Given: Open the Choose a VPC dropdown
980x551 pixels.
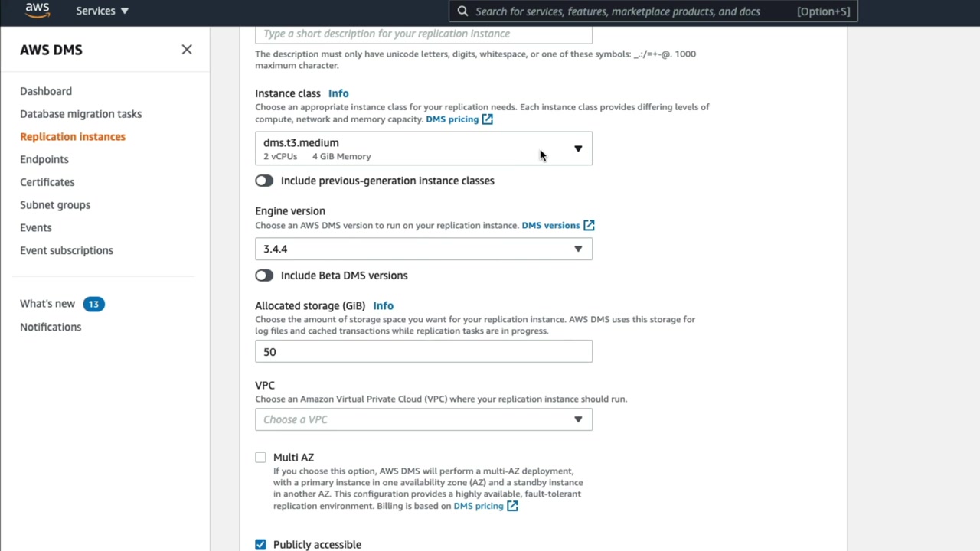Looking at the screenshot, I should pos(423,419).
